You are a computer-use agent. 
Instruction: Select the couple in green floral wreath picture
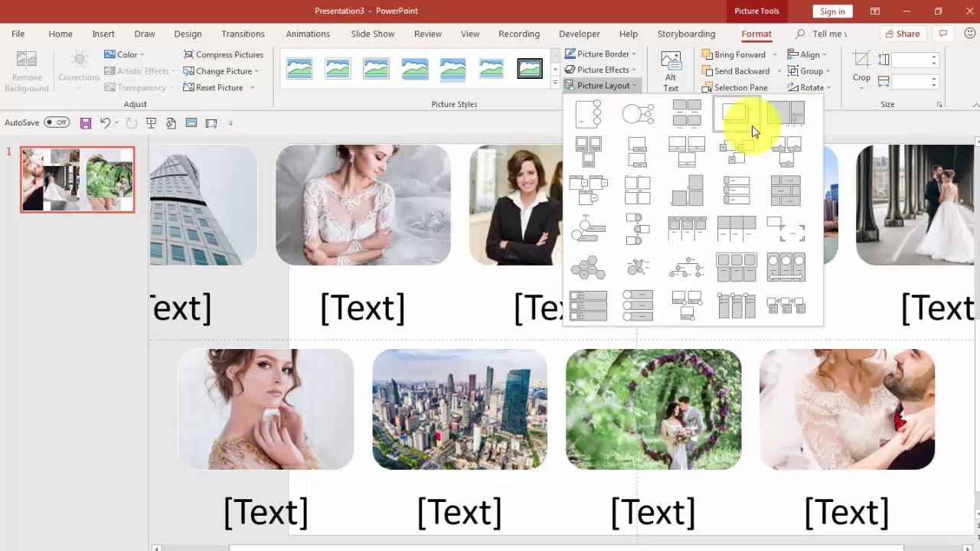pos(653,409)
